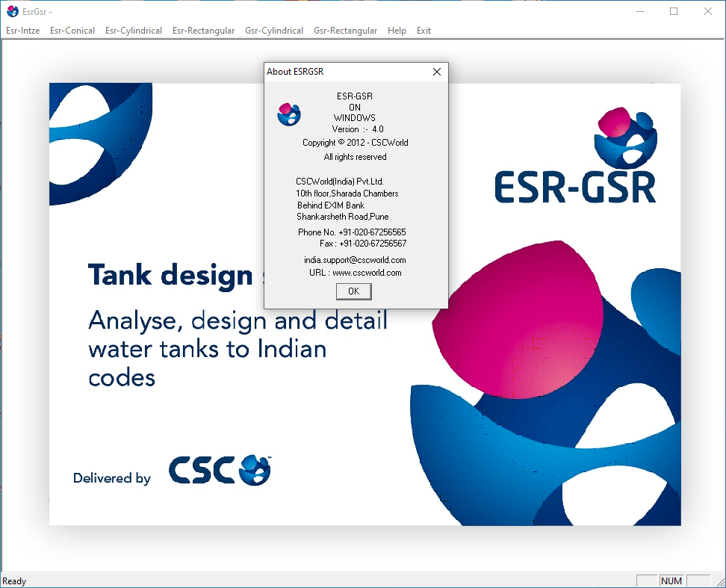
Task: Minimize the EsrGsr window
Action: (640, 11)
